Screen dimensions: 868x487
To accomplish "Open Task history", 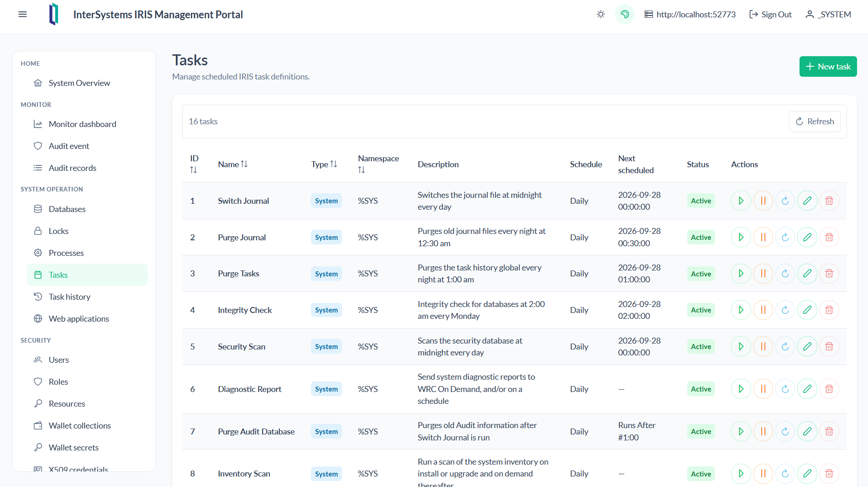I will click(x=87, y=296).
